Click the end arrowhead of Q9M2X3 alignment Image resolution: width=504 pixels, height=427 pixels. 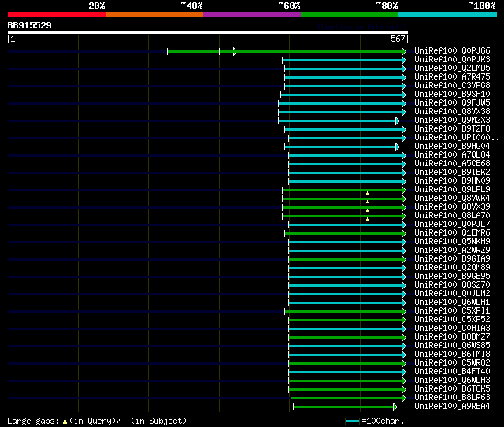pyautogui.click(x=398, y=121)
